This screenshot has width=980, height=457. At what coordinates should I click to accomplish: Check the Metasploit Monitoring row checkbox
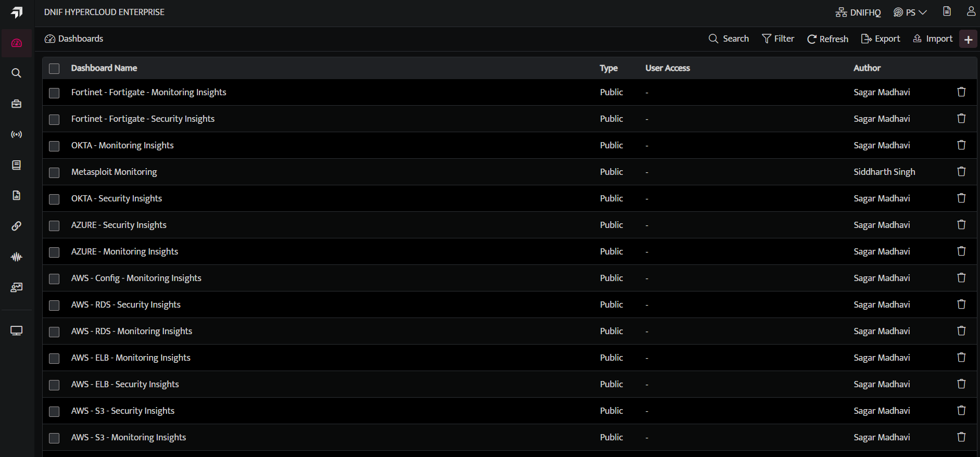54,173
